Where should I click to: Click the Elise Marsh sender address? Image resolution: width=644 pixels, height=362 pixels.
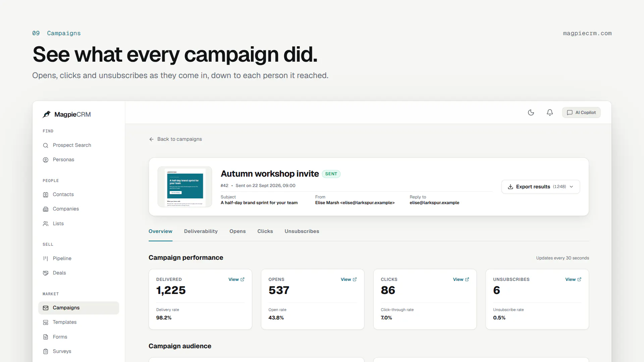[355, 203]
